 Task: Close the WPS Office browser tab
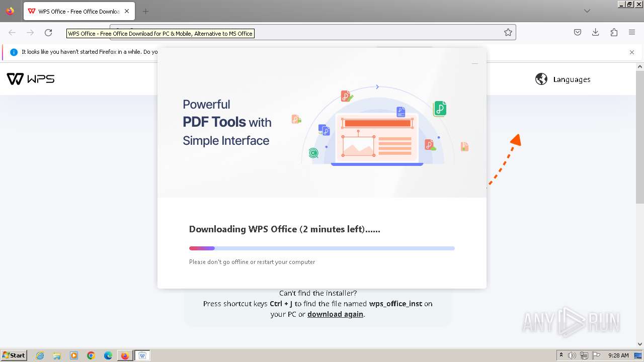pos(127,11)
